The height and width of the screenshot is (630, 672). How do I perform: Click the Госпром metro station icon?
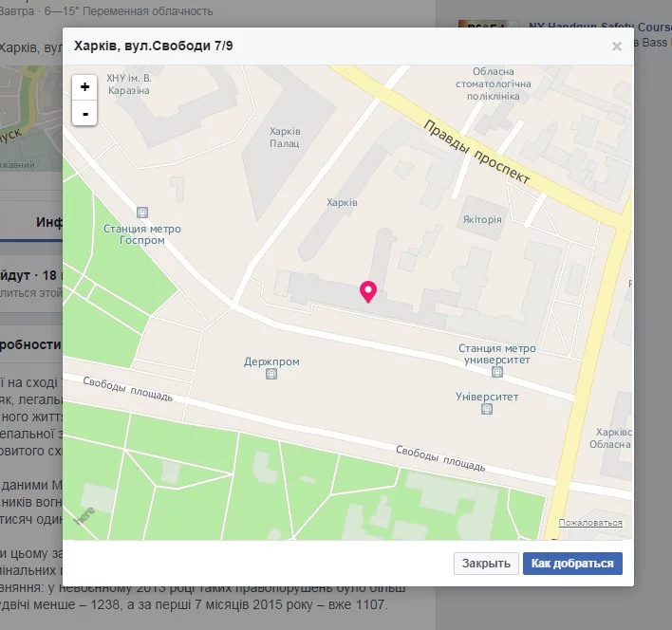point(142,213)
